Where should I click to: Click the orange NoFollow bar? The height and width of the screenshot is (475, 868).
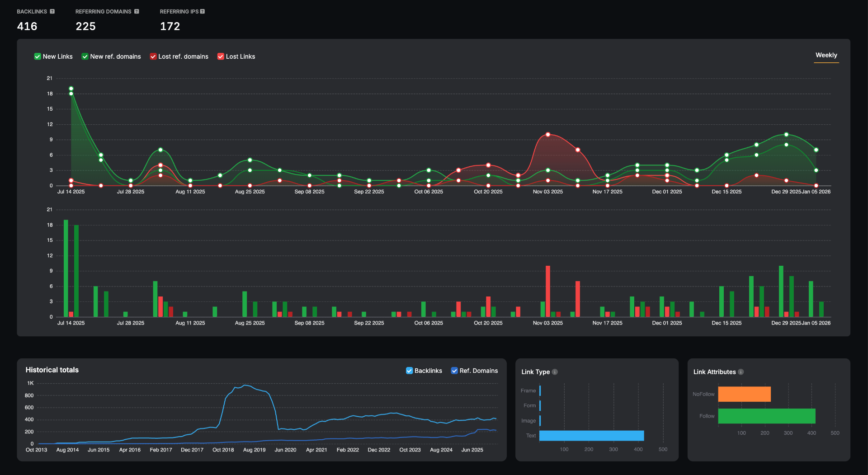(744, 394)
